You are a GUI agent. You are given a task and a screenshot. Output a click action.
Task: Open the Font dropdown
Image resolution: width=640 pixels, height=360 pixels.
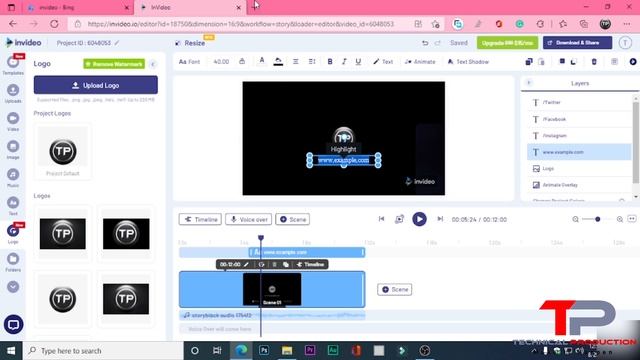coord(189,62)
